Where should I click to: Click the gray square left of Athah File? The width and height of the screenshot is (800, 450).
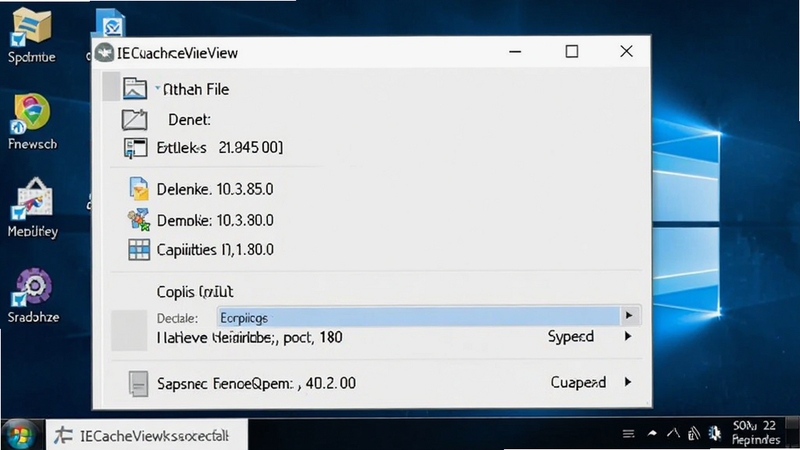[x=111, y=86]
